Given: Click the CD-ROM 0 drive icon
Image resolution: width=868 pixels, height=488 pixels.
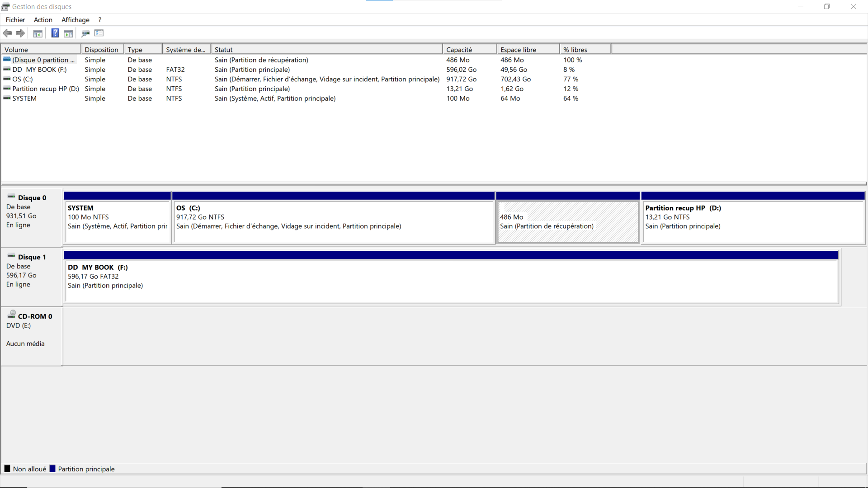Looking at the screenshot, I should point(12,314).
